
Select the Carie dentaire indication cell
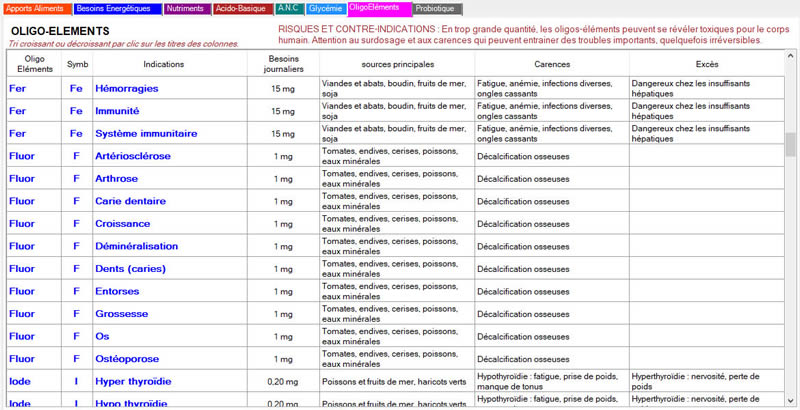pyautogui.click(x=170, y=201)
